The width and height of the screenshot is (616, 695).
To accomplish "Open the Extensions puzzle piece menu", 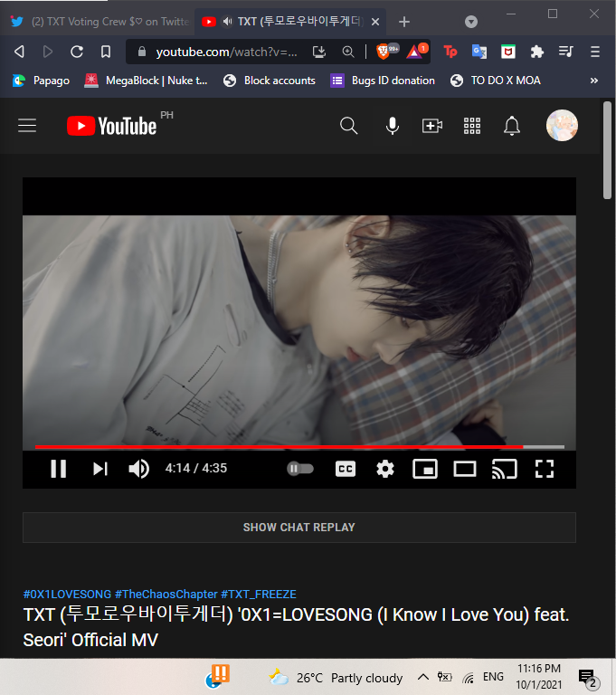I will coord(536,52).
